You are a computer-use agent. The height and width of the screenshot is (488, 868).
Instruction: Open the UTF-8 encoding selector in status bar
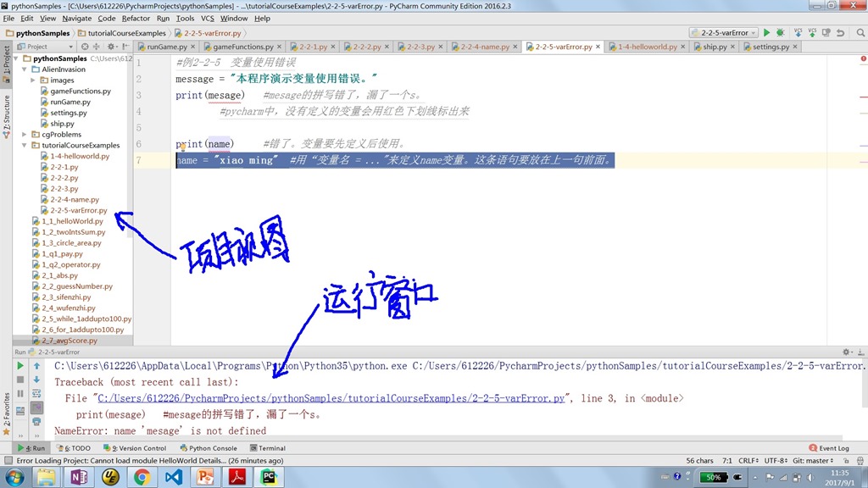pyautogui.click(x=776, y=460)
